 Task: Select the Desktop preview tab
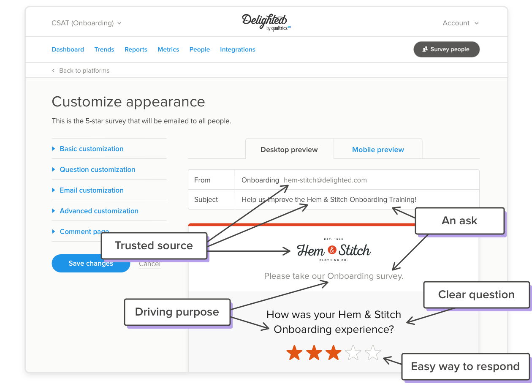pos(289,150)
